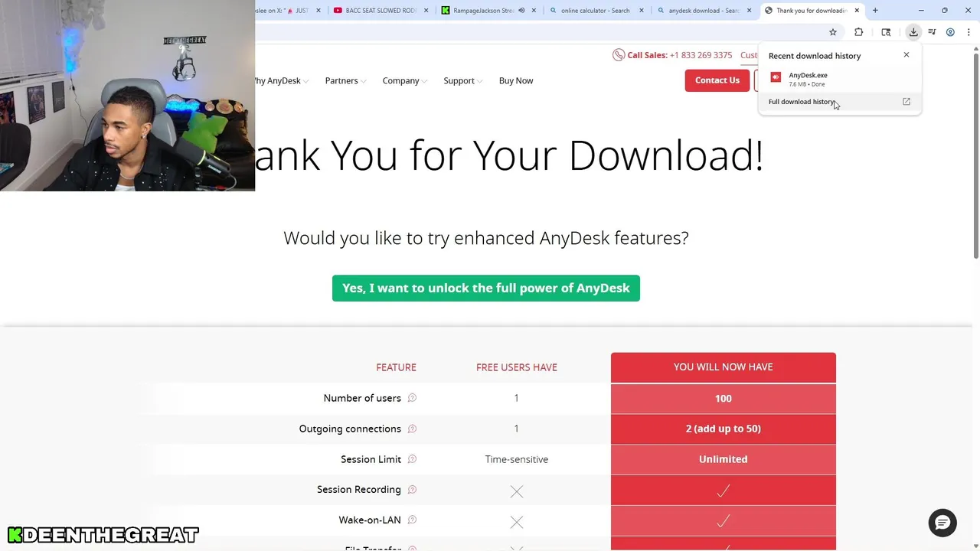Open the Chrome three-dot menu
This screenshot has width=980, height=551.
click(x=969, y=32)
